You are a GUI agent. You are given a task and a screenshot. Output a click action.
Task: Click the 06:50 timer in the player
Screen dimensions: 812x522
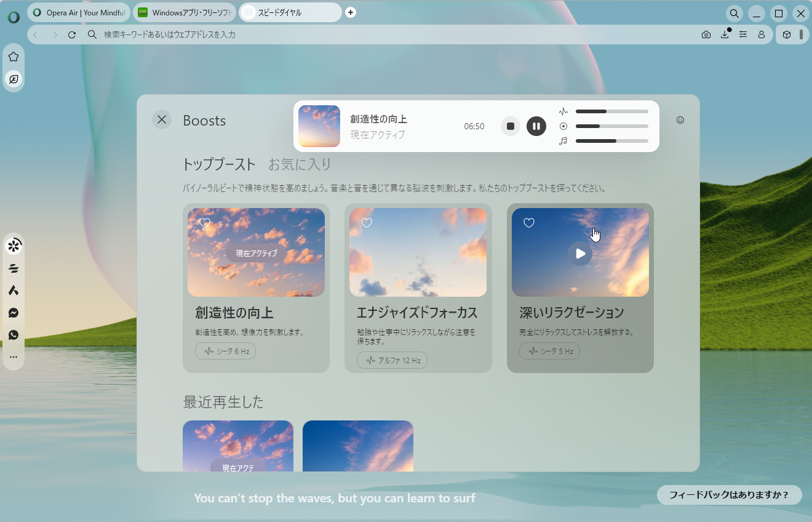point(474,126)
